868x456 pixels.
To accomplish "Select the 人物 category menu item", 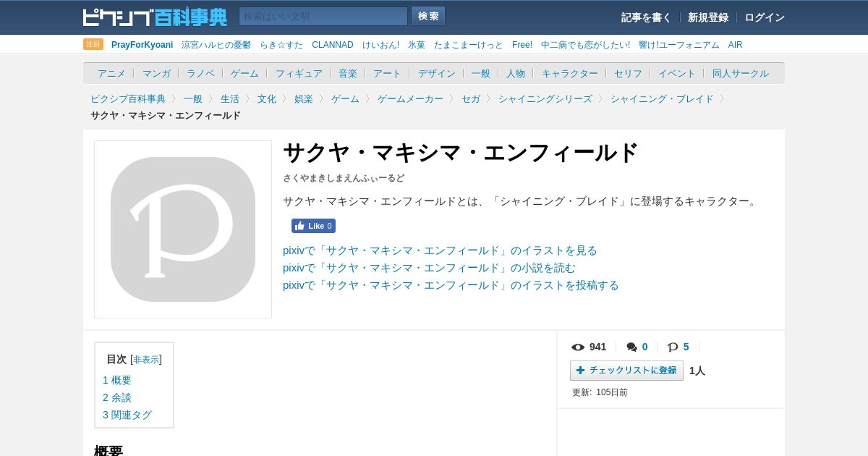I will click(516, 73).
